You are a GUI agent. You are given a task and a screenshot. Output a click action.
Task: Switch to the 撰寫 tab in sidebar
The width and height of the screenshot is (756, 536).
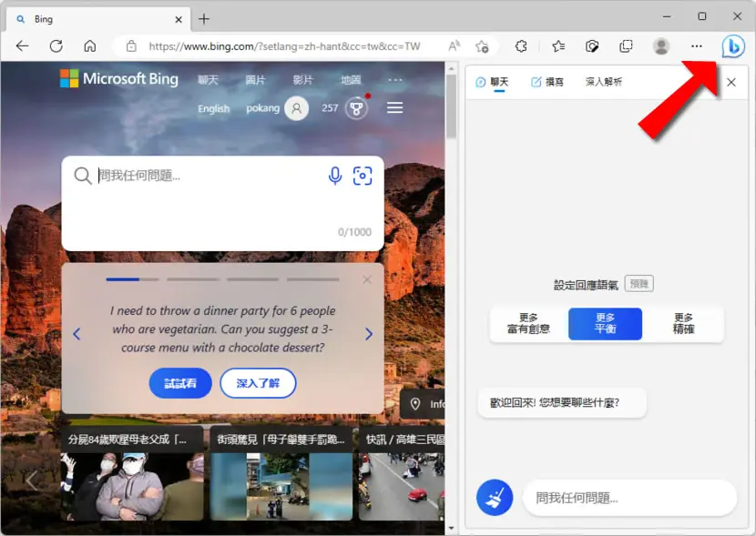(547, 82)
